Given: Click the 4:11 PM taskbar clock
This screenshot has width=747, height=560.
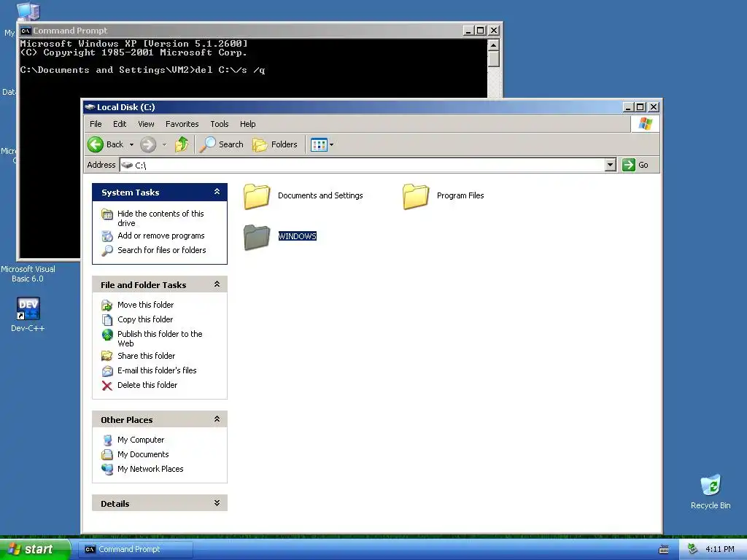Looking at the screenshot, I should 720,549.
